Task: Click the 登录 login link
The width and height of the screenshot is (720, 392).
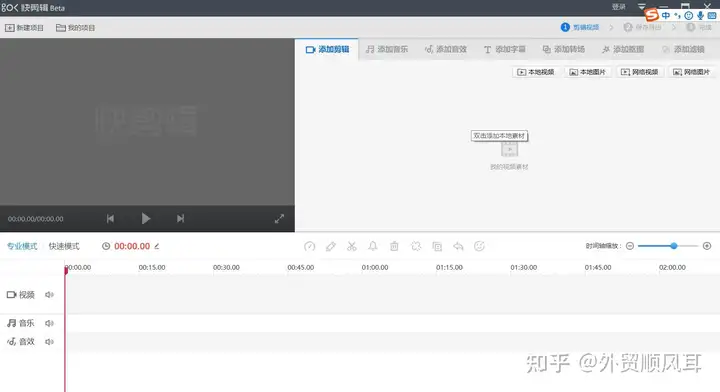Action: pos(619,6)
